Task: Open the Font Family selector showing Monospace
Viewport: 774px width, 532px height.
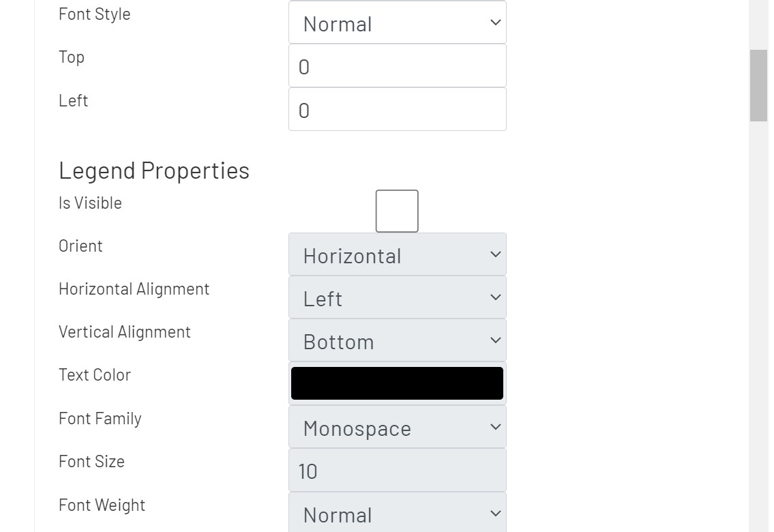Action: click(x=398, y=427)
